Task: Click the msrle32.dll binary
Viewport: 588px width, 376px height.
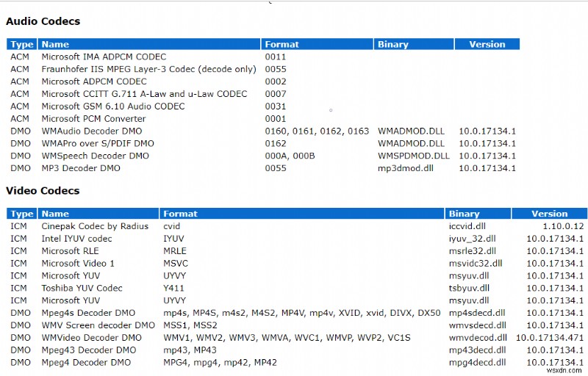Action: [x=472, y=251]
